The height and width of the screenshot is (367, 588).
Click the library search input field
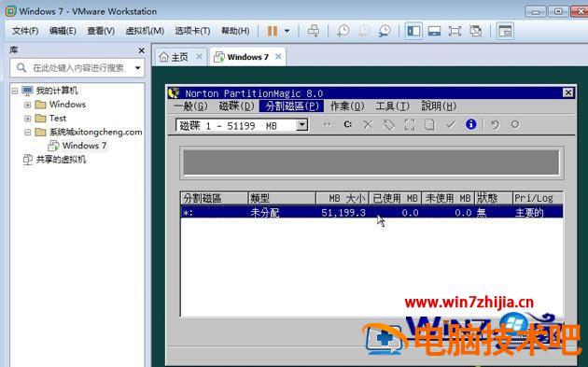coord(77,68)
